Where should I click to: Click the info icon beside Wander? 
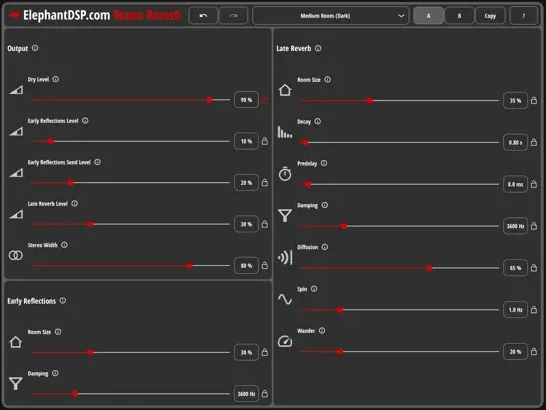click(322, 330)
